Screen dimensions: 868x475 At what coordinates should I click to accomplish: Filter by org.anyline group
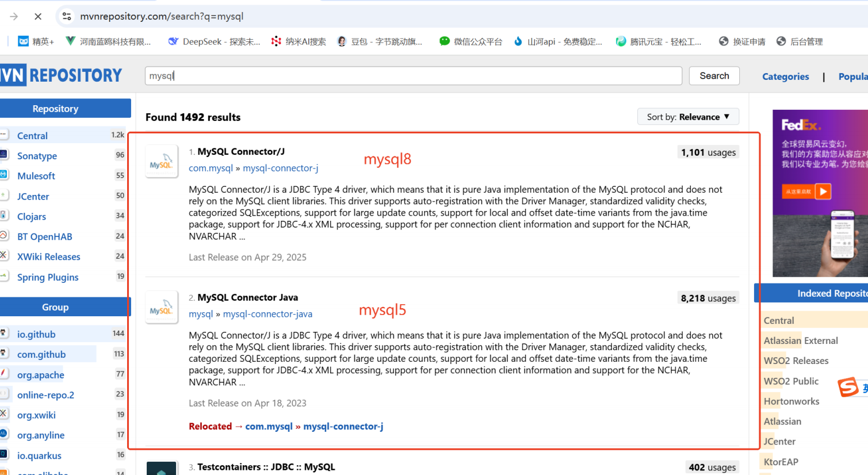tap(41, 435)
